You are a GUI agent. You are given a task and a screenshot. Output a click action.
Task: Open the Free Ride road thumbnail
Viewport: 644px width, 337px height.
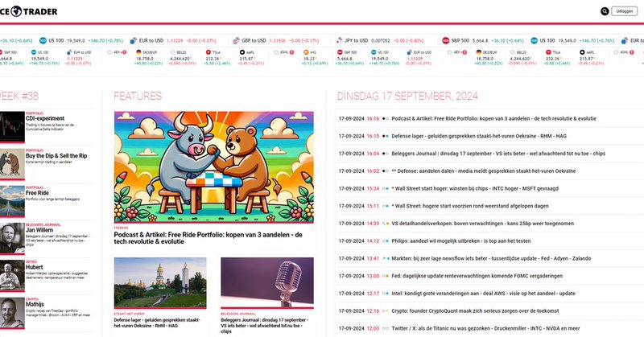(x=12, y=201)
